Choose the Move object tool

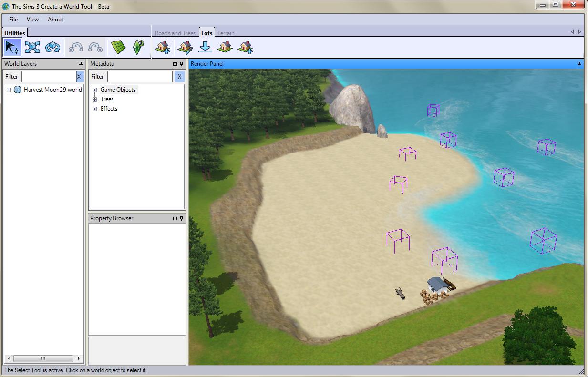pyautogui.click(x=32, y=48)
